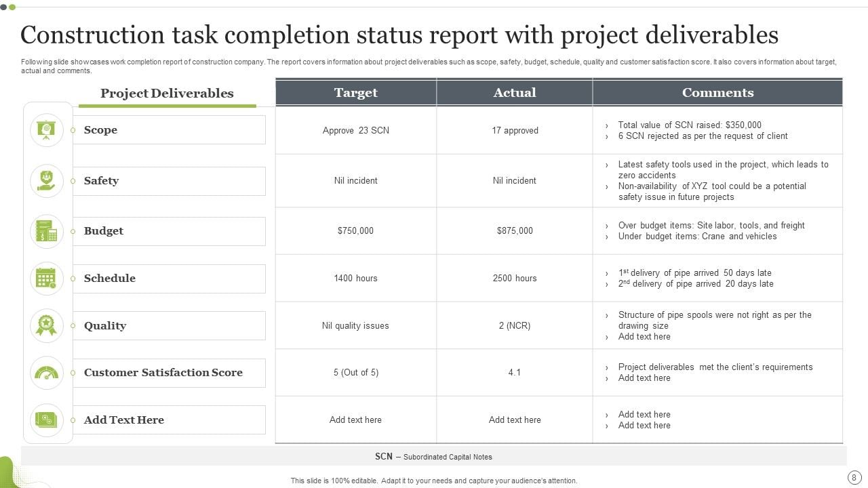Click the 'This slide is 100% editable' footer
This screenshot has height=488, width=868.
point(434,481)
